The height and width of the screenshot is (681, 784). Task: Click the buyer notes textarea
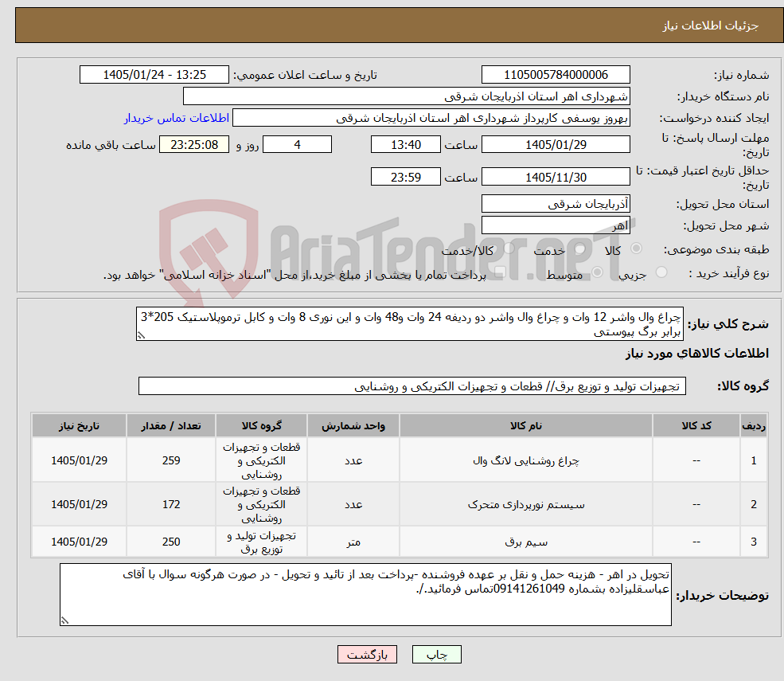(x=365, y=594)
